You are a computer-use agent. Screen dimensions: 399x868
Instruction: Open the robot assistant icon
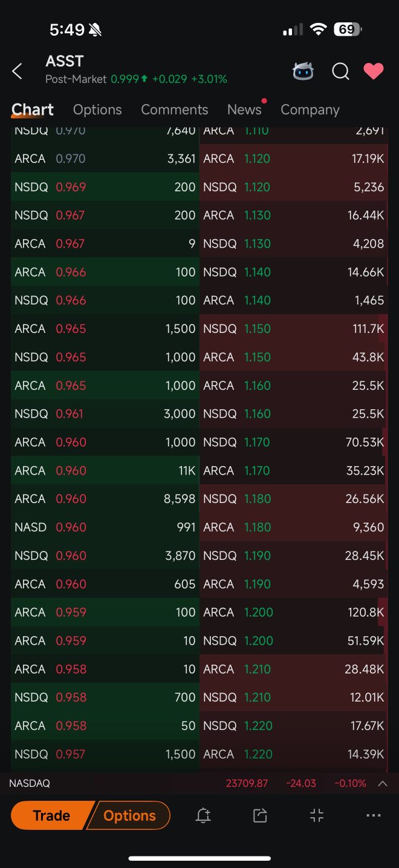coord(303,71)
